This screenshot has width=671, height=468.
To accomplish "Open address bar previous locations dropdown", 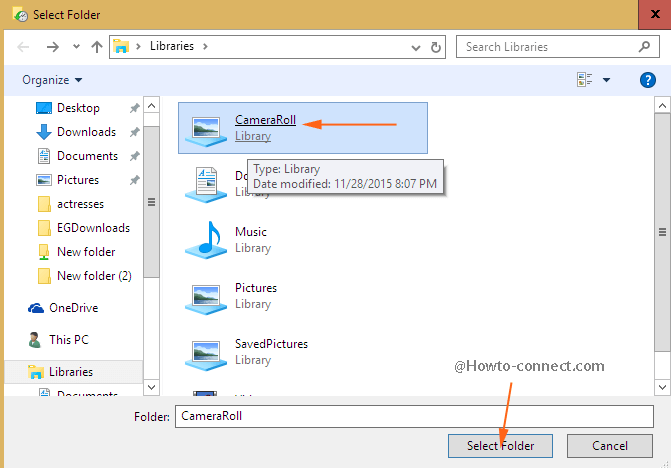I will (416, 47).
